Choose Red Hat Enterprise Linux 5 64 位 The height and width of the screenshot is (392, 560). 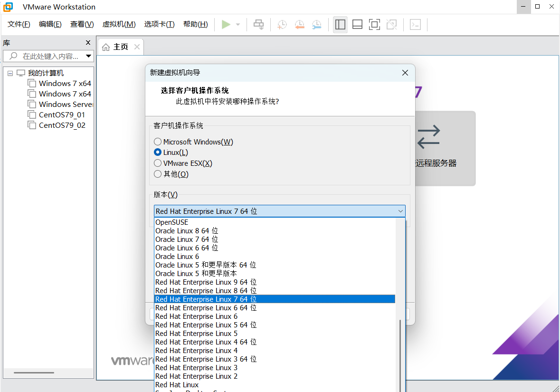click(275, 325)
